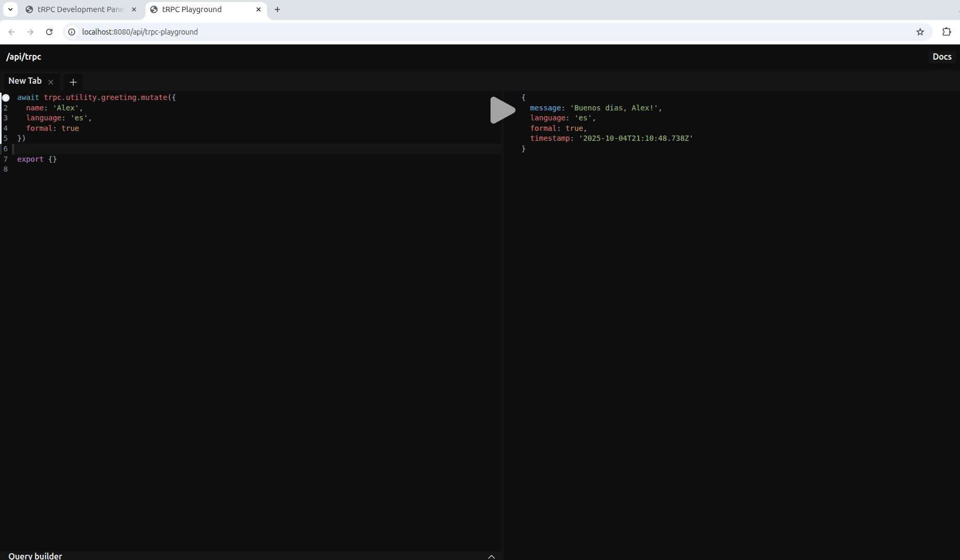
Task: View site information icon
Action: pos(72,32)
